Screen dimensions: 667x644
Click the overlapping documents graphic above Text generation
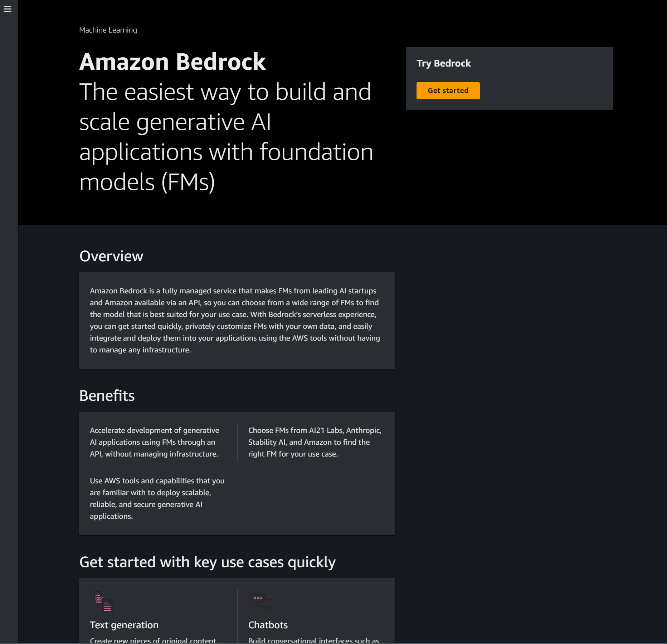click(103, 602)
